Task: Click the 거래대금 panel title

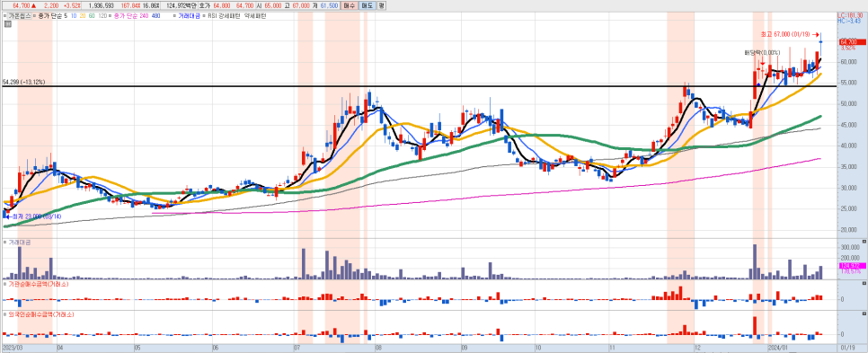Action: coord(20,243)
